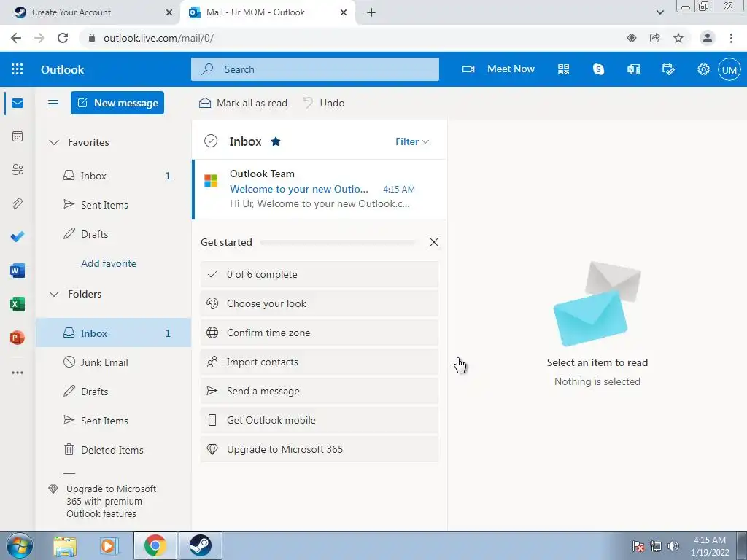Expand 0 of 6 complete item
747x560 pixels.
tap(320, 274)
